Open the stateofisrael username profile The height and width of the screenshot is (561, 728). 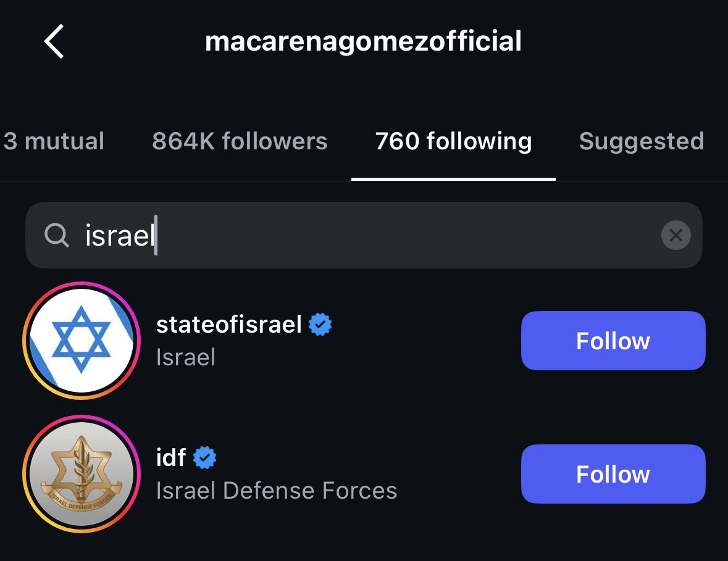pos(228,325)
